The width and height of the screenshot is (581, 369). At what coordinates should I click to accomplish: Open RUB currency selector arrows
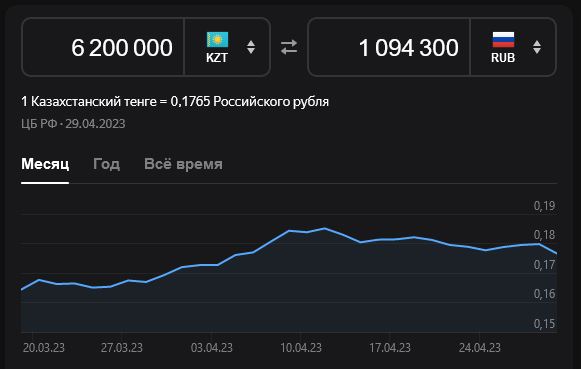(x=537, y=47)
